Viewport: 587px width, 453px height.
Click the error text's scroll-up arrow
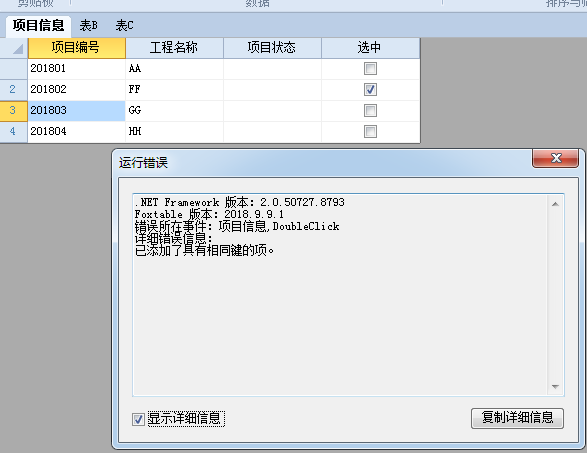tap(556, 204)
